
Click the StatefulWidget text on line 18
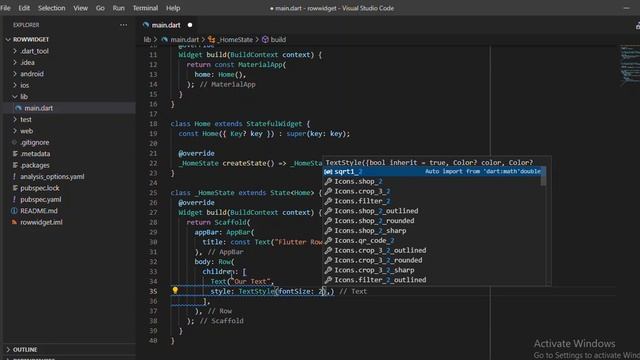coord(274,124)
